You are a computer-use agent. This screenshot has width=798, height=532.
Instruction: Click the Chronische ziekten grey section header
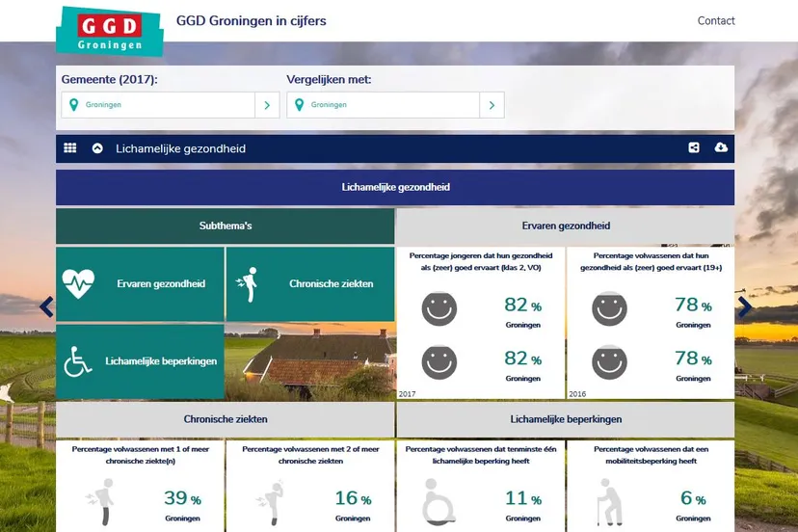[x=225, y=419]
